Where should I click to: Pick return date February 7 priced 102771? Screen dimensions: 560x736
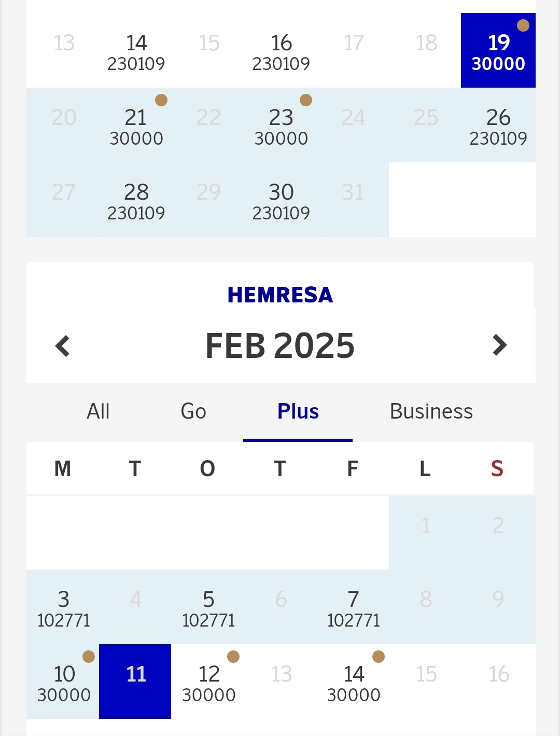tap(353, 607)
